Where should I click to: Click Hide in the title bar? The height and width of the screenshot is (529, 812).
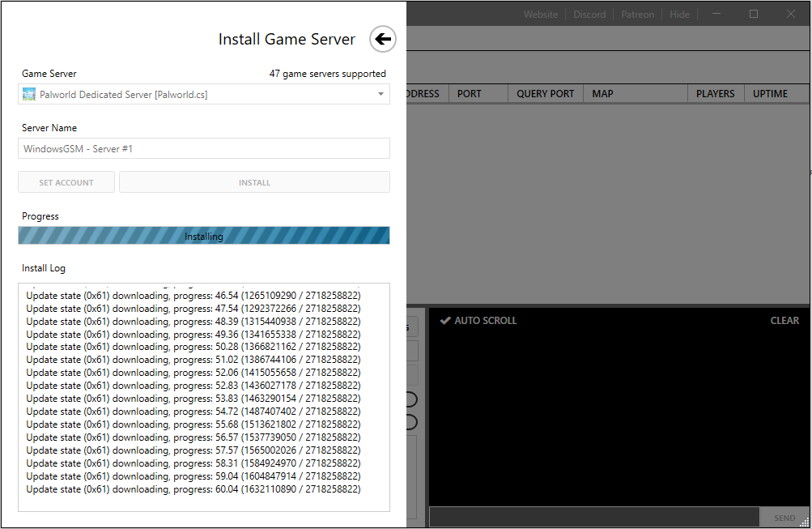(679, 15)
